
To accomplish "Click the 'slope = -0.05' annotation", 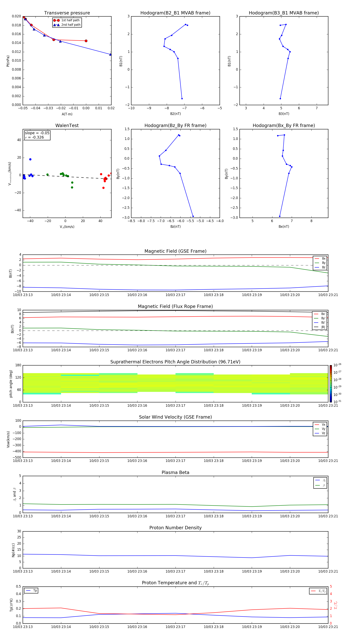I will (37, 133).
